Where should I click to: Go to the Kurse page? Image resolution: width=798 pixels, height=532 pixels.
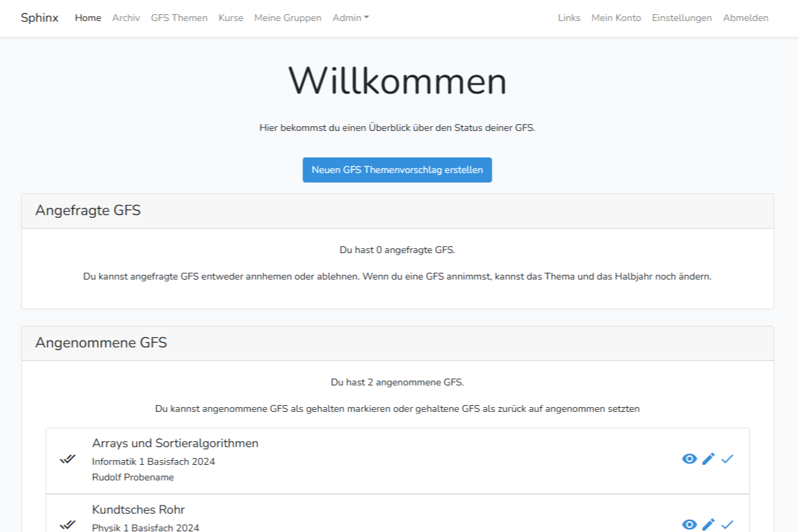(230, 18)
